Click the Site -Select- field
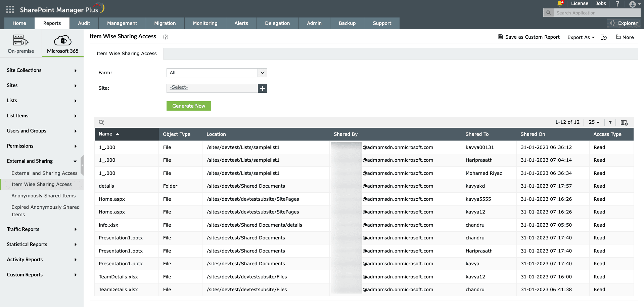Viewport: 644px width, 307px height. point(212,88)
